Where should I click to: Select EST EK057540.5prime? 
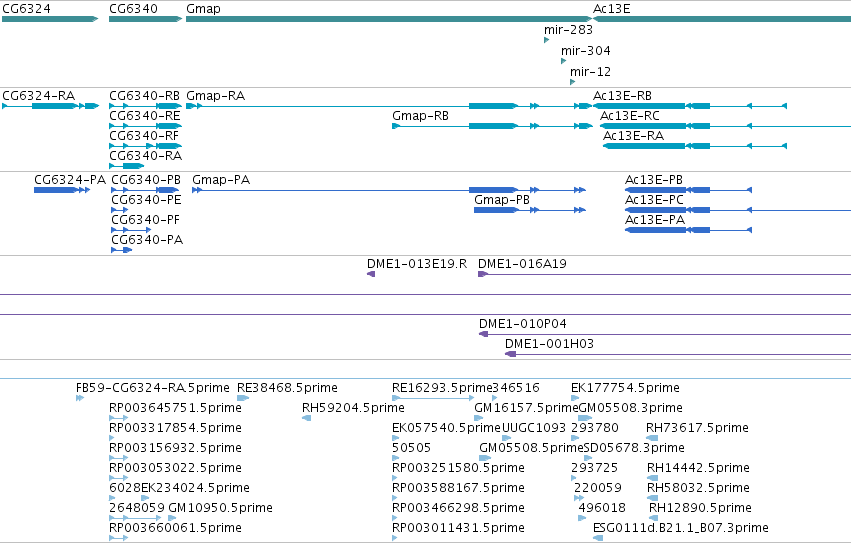pos(446,428)
